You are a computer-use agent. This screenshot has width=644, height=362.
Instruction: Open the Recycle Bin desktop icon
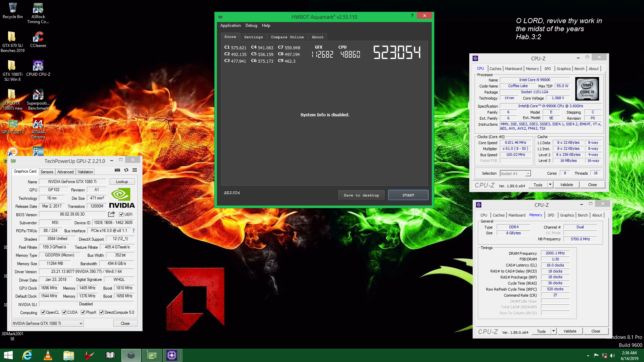pyautogui.click(x=13, y=11)
